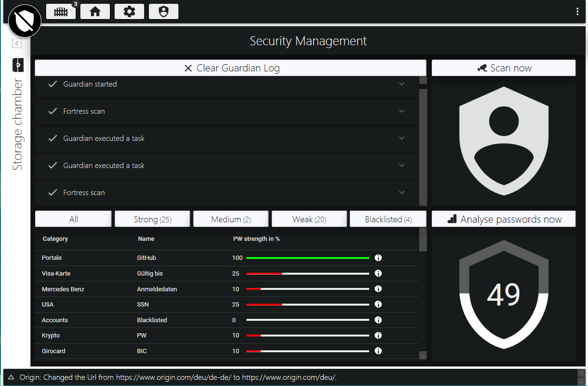Select the Strong (25) filter tab

point(152,219)
